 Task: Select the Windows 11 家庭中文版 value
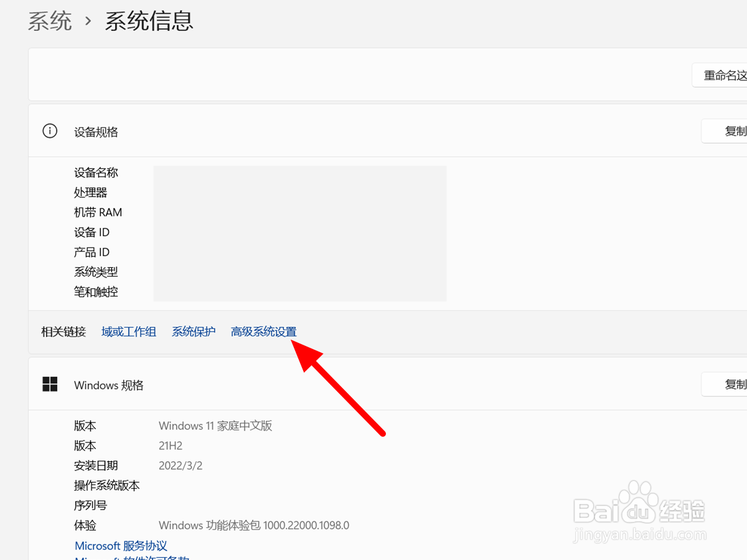tap(215, 426)
